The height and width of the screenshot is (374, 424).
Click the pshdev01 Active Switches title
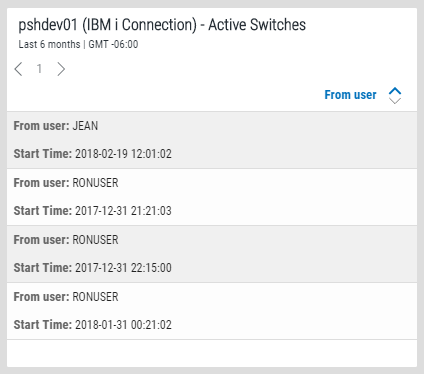tap(162, 25)
